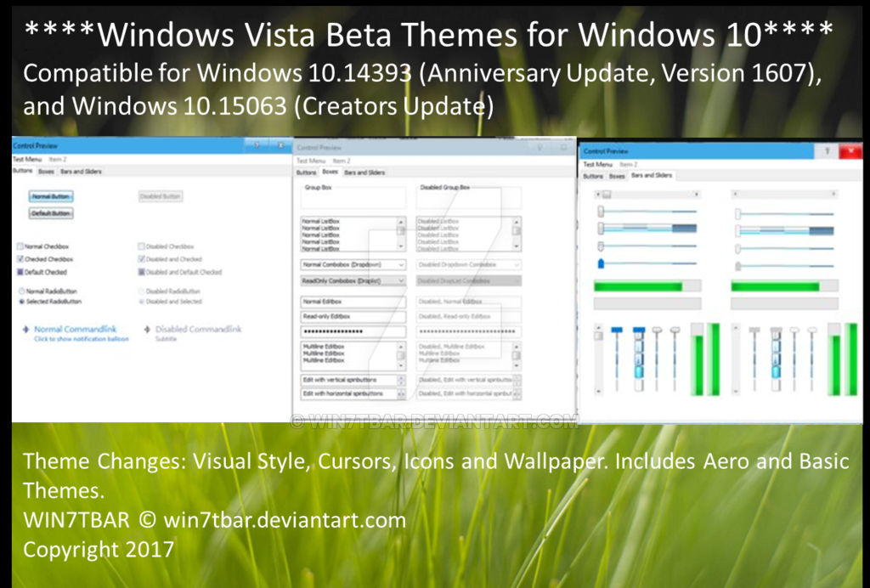Check the Normal Checkbox option

tap(20, 246)
